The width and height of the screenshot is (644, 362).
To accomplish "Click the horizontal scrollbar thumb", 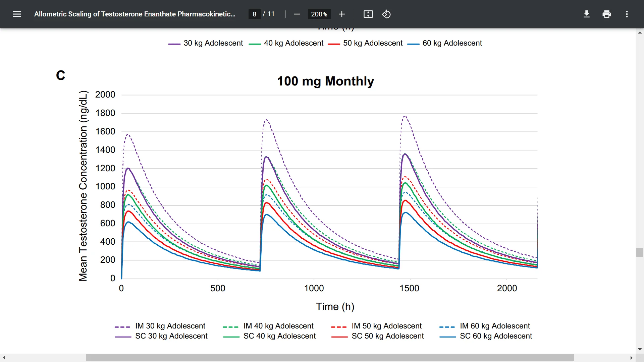I will (x=330, y=358).
